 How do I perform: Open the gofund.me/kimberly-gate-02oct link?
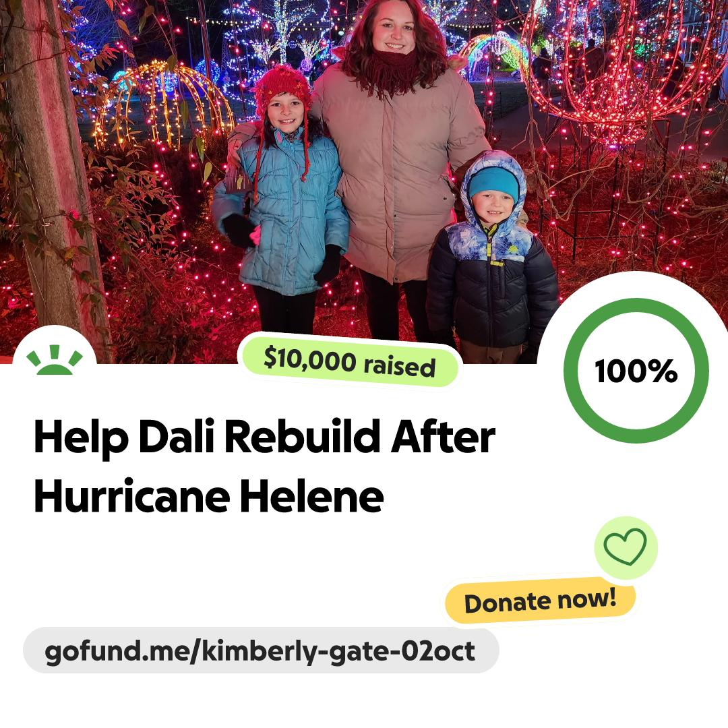260,650
